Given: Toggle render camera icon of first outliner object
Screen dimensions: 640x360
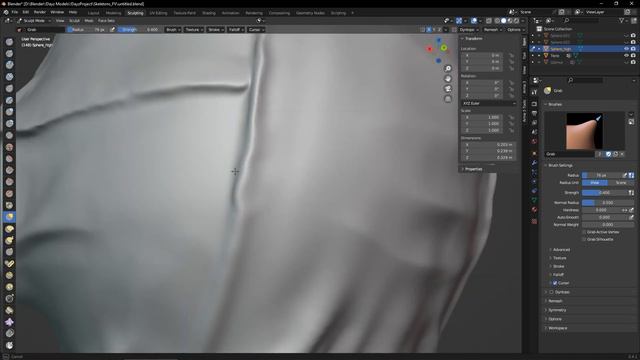Looking at the screenshot, I should [x=633, y=36].
